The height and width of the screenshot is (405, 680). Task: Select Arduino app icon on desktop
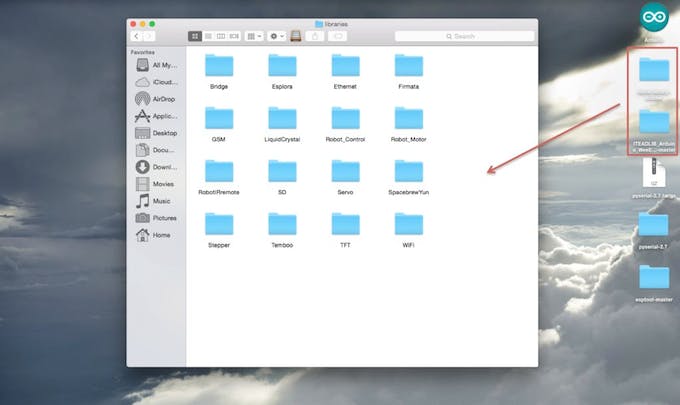tap(654, 17)
